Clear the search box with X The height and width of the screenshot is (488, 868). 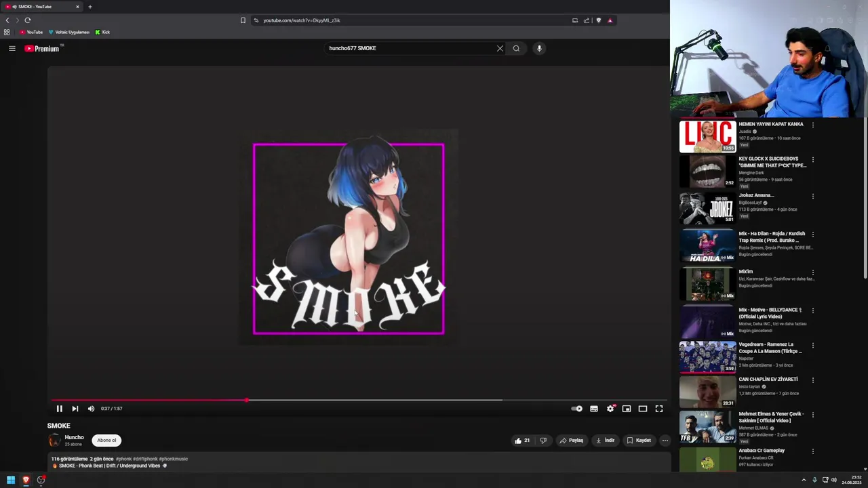point(500,48)
